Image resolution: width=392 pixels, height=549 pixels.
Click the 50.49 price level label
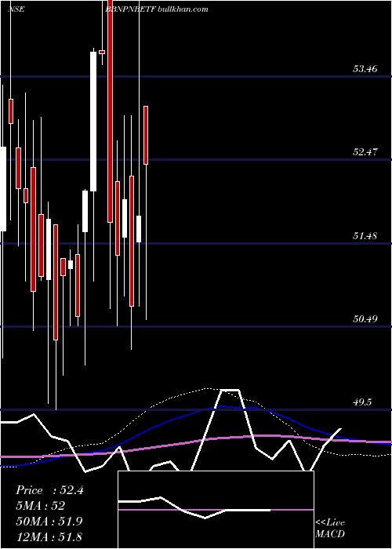(x=365, y=319)
